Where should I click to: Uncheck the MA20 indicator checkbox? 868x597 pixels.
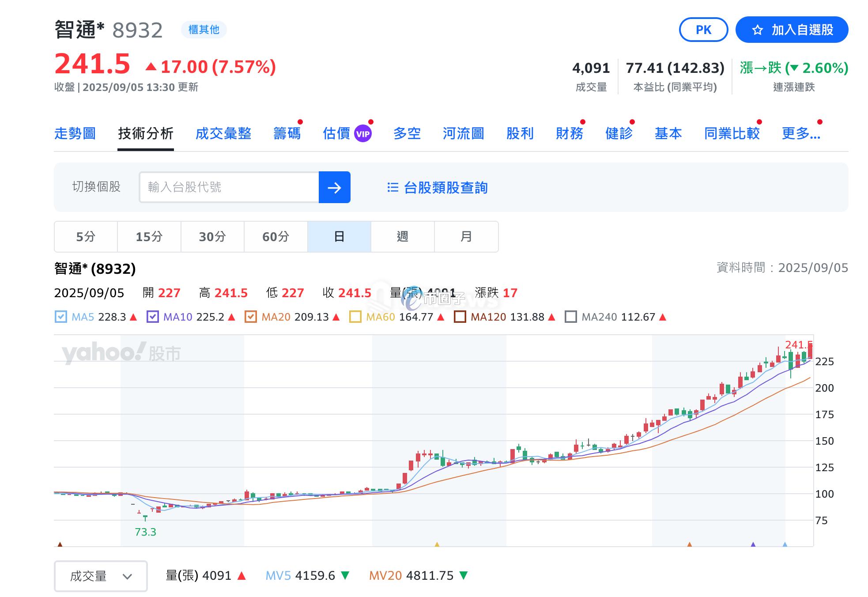251,317
